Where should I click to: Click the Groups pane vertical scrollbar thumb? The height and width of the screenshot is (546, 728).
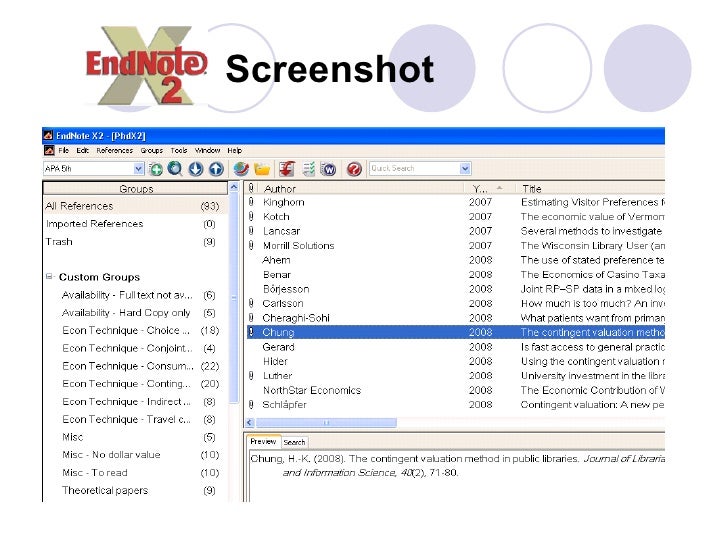[x=234, y=298]
